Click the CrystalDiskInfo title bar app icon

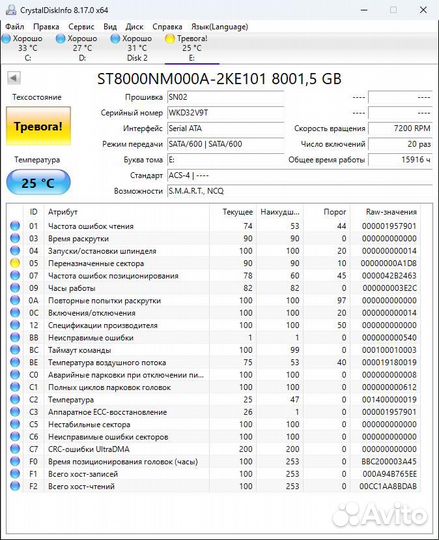(x=11, y=10)
